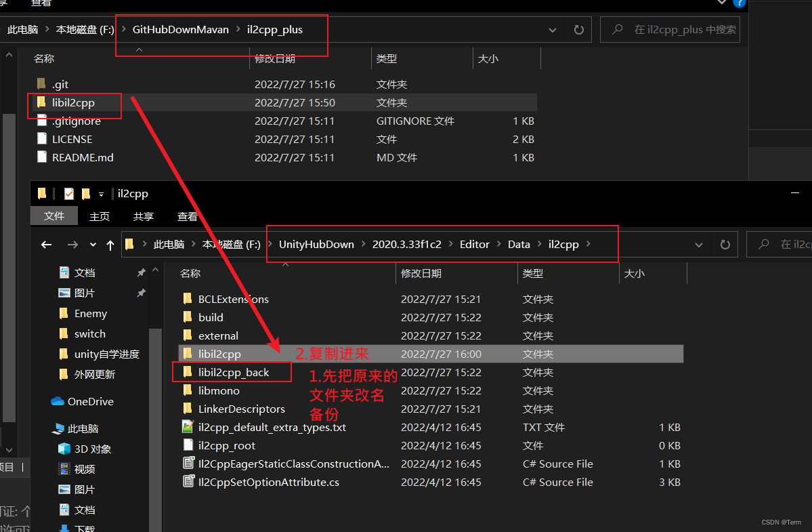
Task: Expand chevron between Editor and Data breadcrumbs
Action: [499, 245]
